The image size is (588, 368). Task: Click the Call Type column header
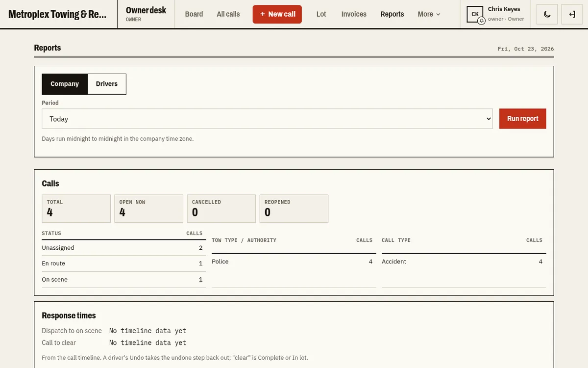pyautogui.click(x=396, y=240)
